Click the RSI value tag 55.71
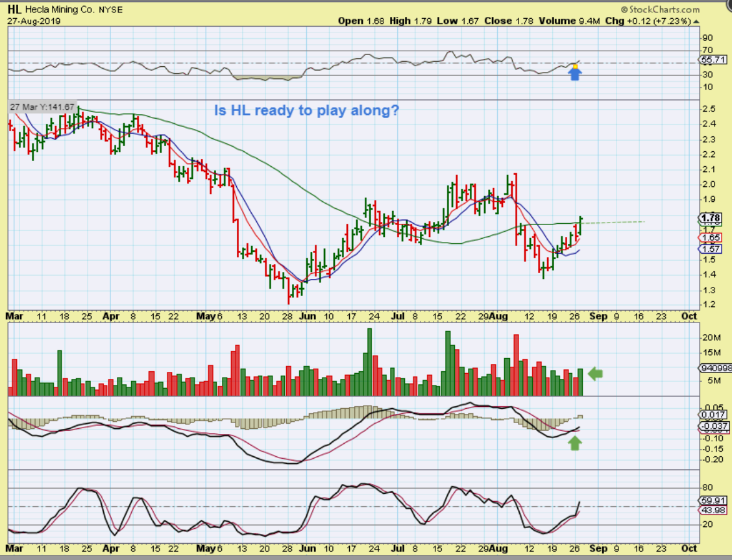Image resolution: width=732 pixels, height=560 pixels. pyautogui.click(x=713, y=60)
